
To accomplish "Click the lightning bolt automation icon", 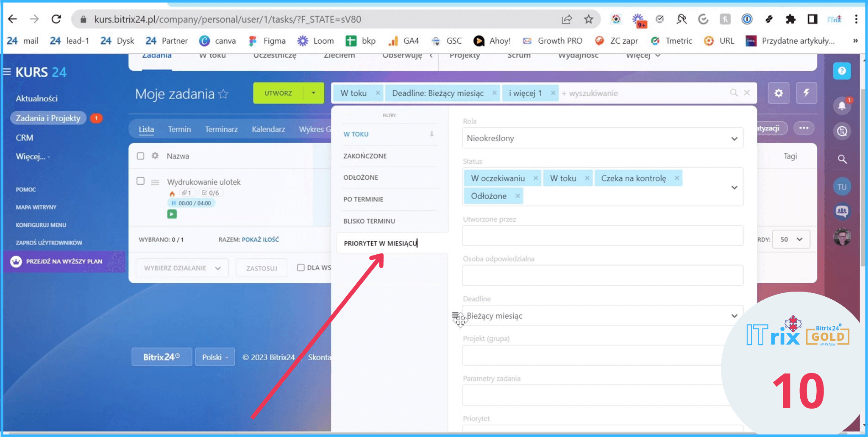I will pyautogui.click(x=806, y=93).
